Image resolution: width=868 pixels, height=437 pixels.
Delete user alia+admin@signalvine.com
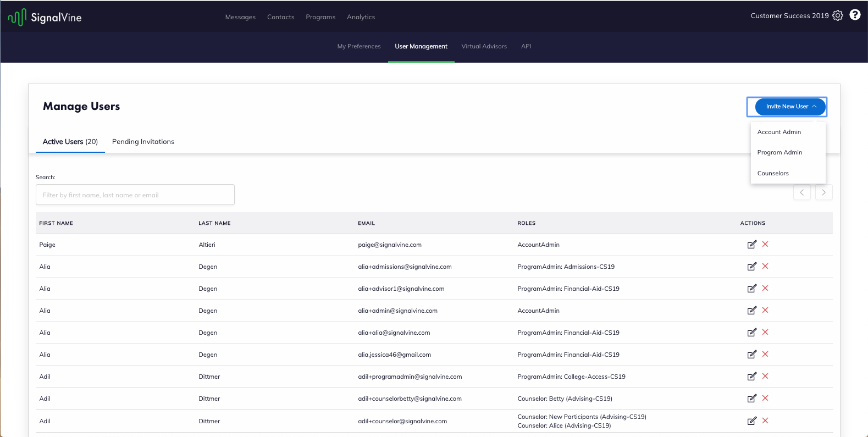click(765, 310)
